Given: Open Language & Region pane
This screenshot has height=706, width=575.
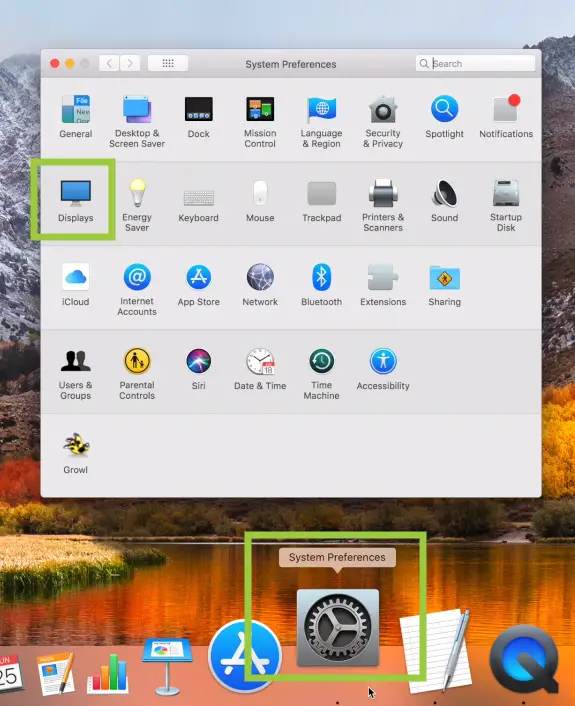Looking at the screenshot, I should pos(321,121).
